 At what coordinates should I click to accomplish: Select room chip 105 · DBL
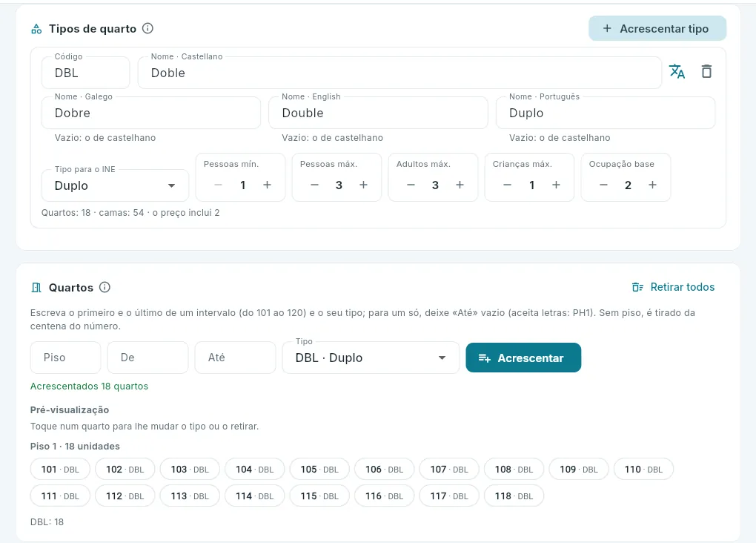point(319,469)
